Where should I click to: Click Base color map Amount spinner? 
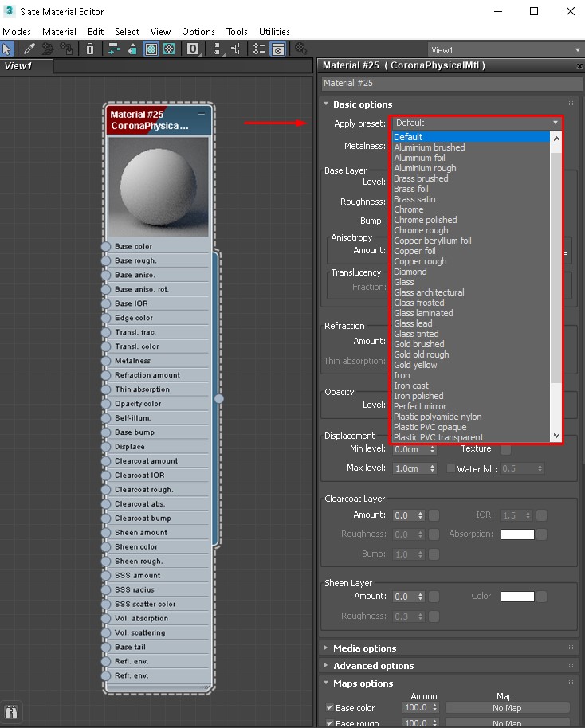coord(435,707)
